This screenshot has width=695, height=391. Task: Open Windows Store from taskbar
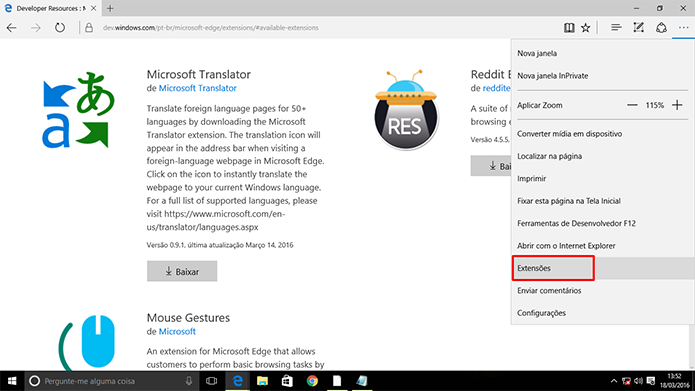pos(287,381)
